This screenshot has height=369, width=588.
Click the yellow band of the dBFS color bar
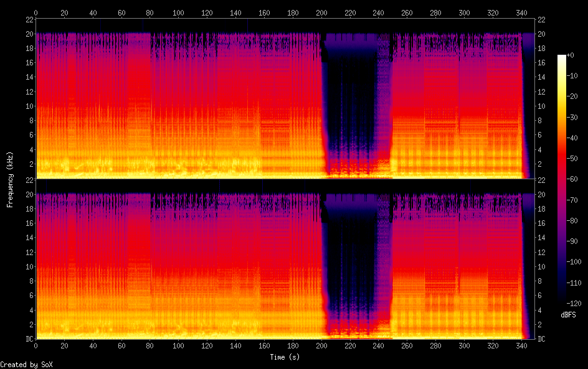(x=562, y=100)
